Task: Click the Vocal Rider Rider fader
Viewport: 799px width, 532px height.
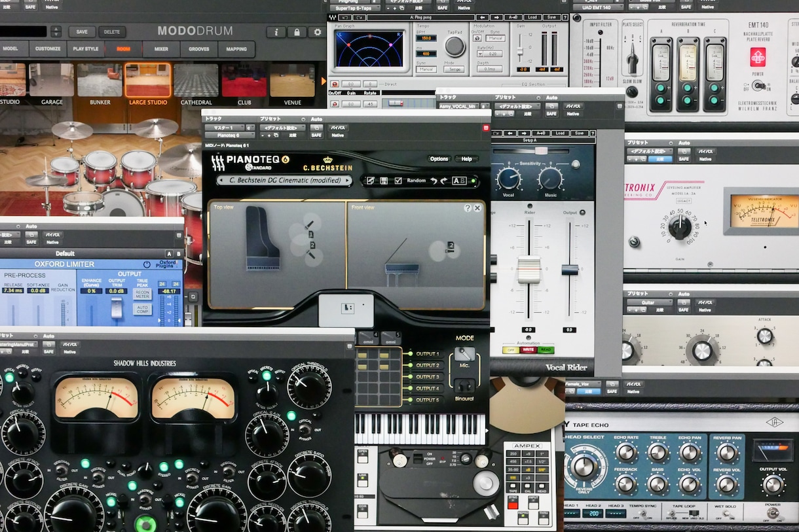Action: point(529,269)
